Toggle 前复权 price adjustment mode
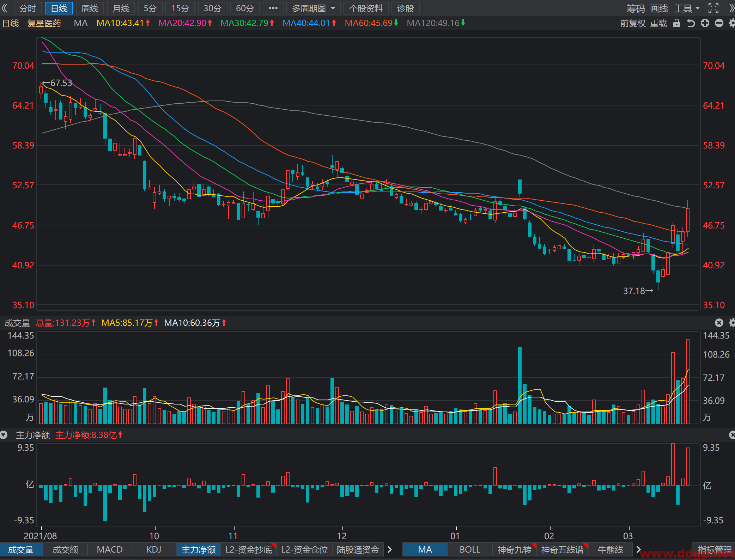 pyautogui.click(x=633, y=23)
